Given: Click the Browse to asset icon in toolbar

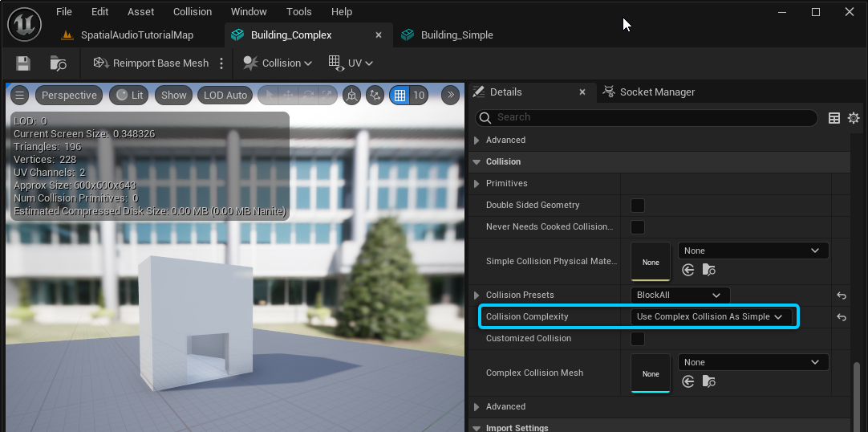Looking at the screenshot, I should tap(58, 63).
